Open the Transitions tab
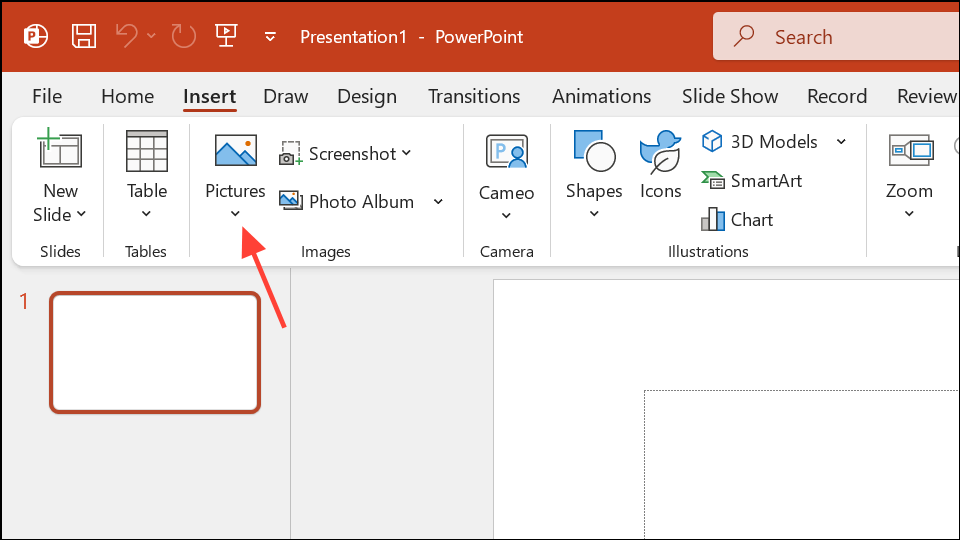Image resolution: width=960 pixels, height=540 pixels. coord(474,96)
